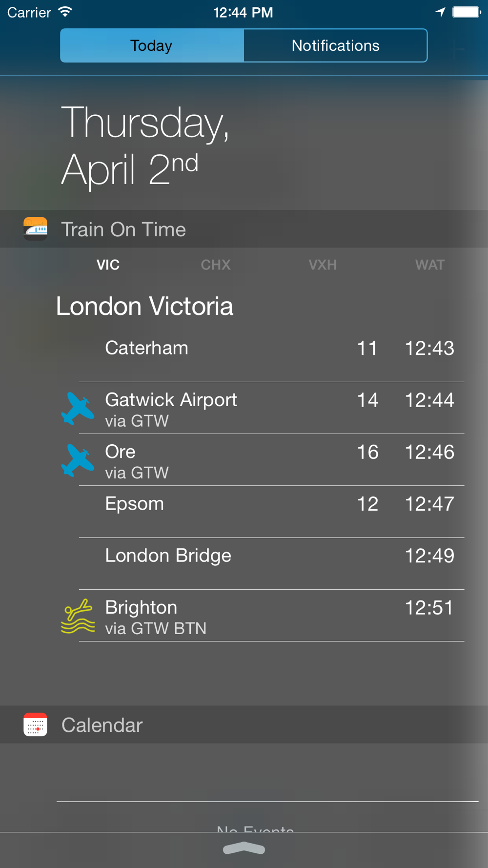This screenshot has height=868, width=488.
Task: Switch to the Today tab
Action: (x=152, y=45)
